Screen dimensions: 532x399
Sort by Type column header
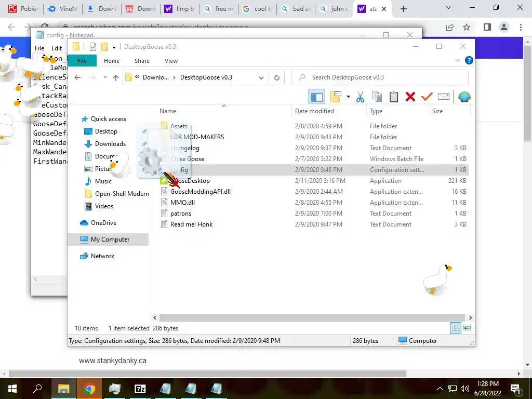pos(397,111)
